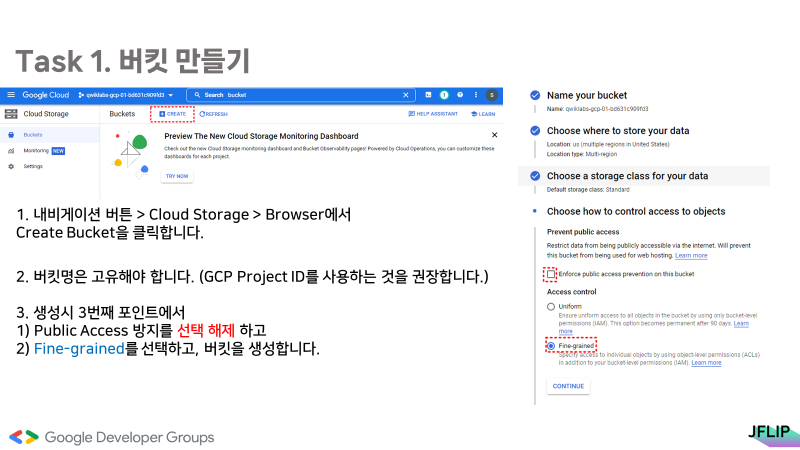The height and width of the screenshot is (450, 800).
Task: Click the Buckets page title
Action: pos(122,114)
